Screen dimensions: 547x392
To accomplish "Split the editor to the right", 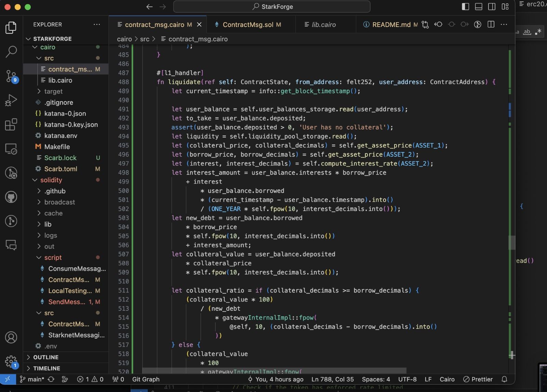I will (491, 25).
